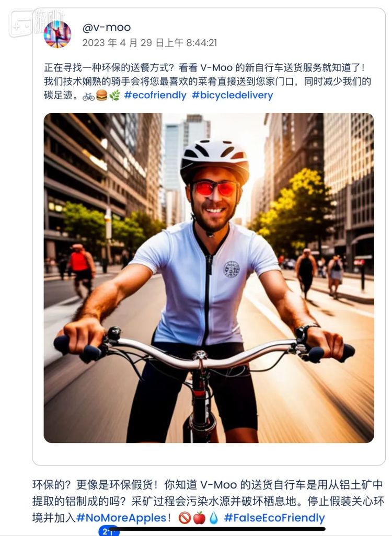Click the green herb emoji
Screen dimensions: 392x536
[114, 96]
